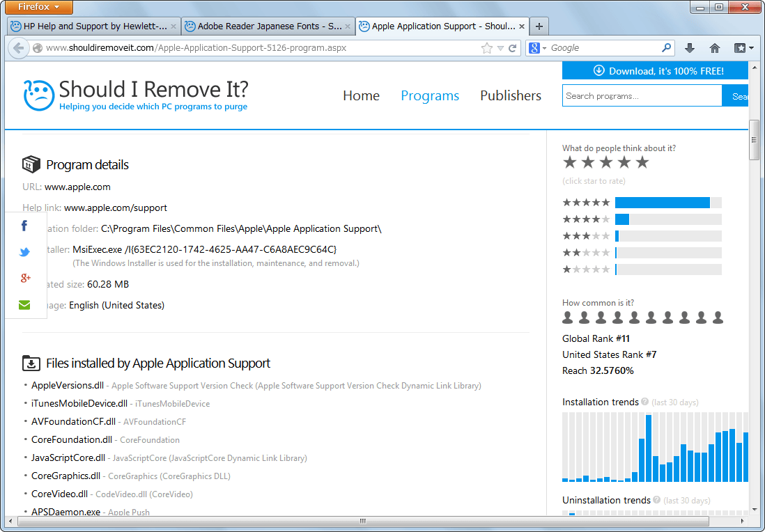Open URL history dropdown arrow

click(x=500, y=48)
